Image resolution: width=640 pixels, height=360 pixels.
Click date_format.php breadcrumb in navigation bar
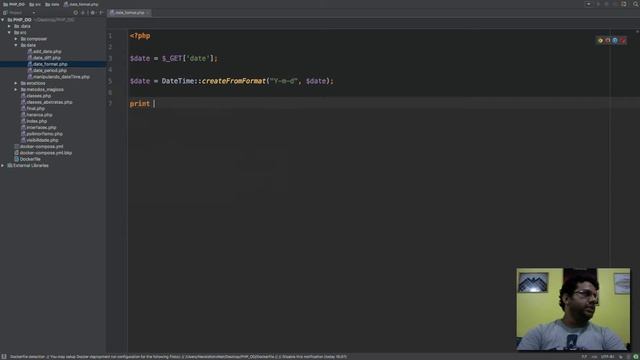click(81, 4)
